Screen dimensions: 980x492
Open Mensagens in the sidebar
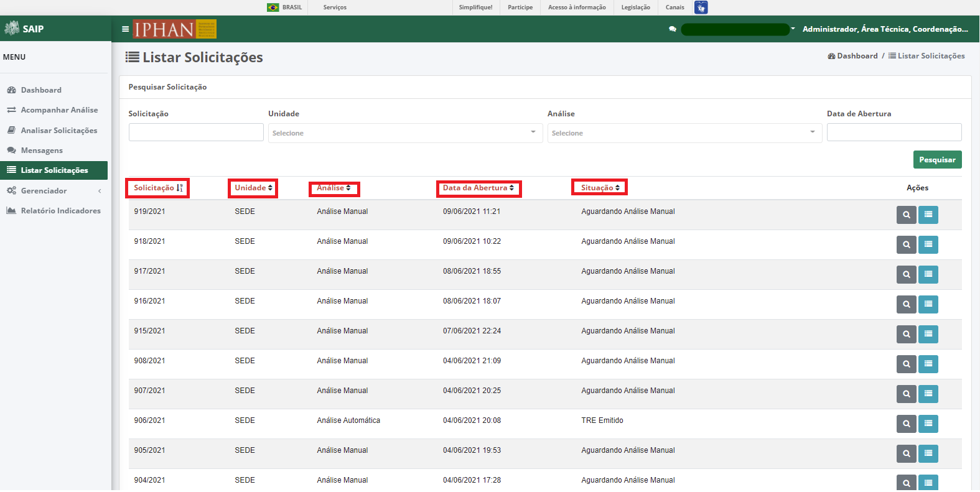click(54, 151)
